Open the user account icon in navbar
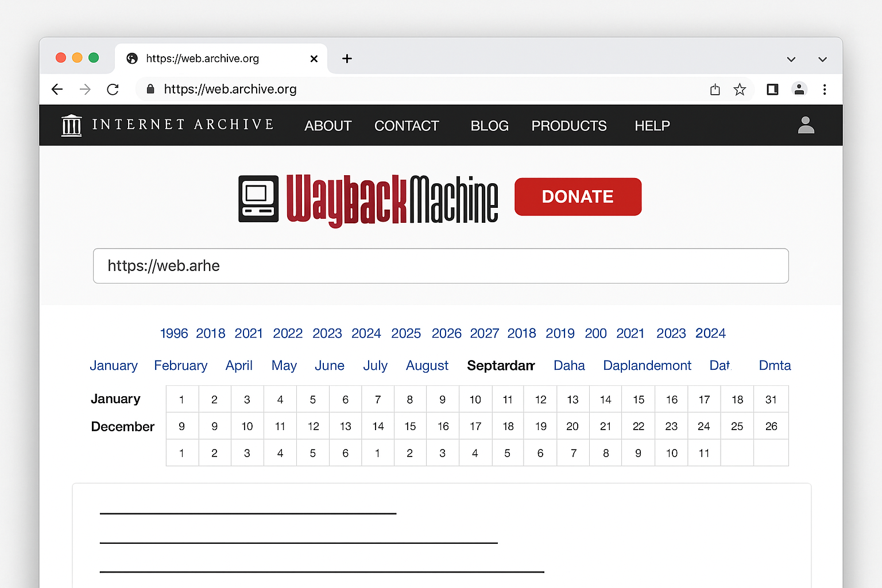Image resolution: width=882 pixels, height=588 pixels. pos(806,125)
